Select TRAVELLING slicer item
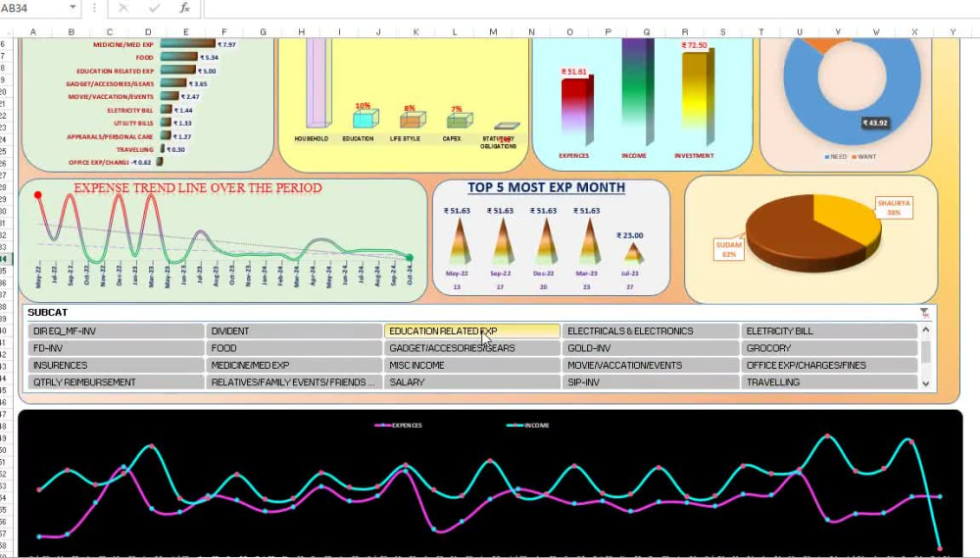 click(x=829, y=381)
